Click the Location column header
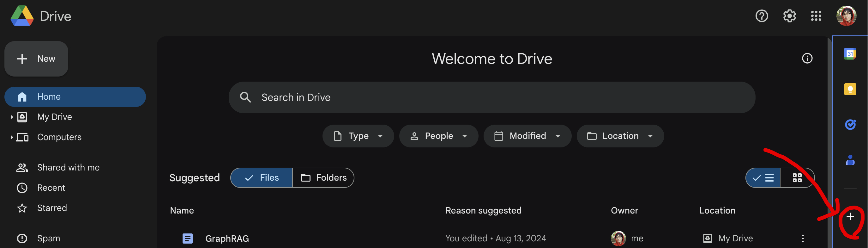 coord(717,211)
